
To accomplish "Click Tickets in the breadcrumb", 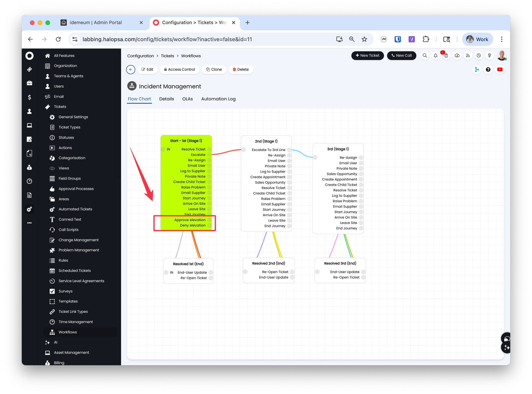I will (x=167, y=56).
